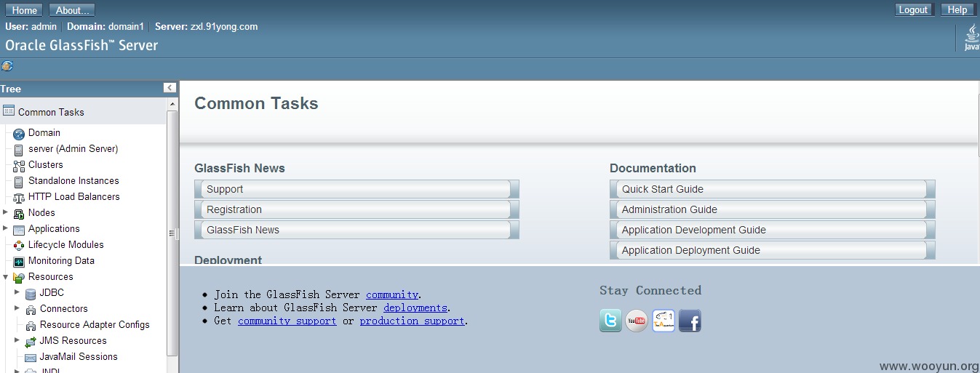This screenshot has width=980, height=373.
Task: Expand the Connectors tree branch
Action: tap(17, 308)
